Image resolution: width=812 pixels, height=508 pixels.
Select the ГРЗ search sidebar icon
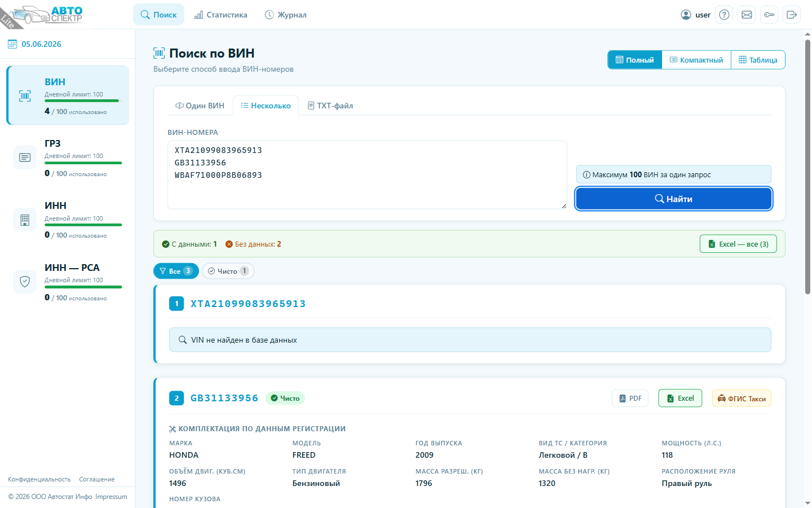[25, 157]
